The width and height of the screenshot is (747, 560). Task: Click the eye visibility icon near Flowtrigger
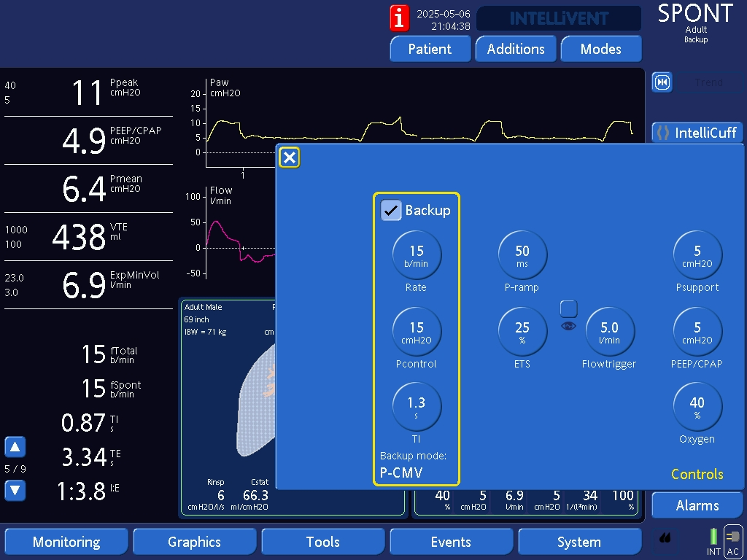tap(569, 327)
